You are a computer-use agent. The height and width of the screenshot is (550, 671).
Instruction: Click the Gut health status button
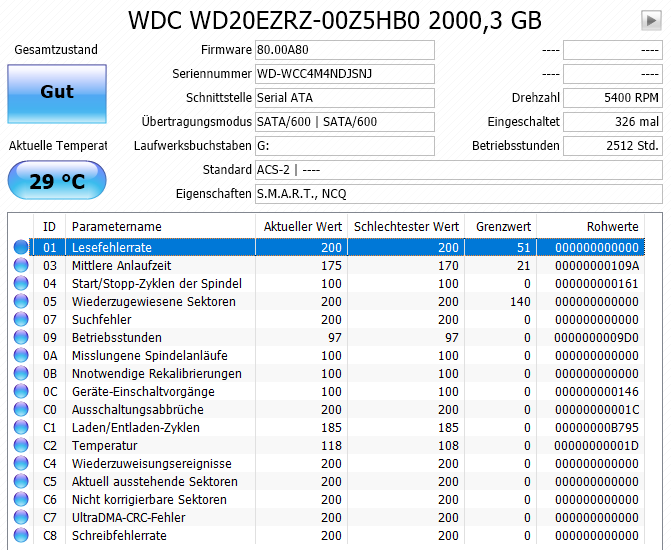tap(57, 94)
